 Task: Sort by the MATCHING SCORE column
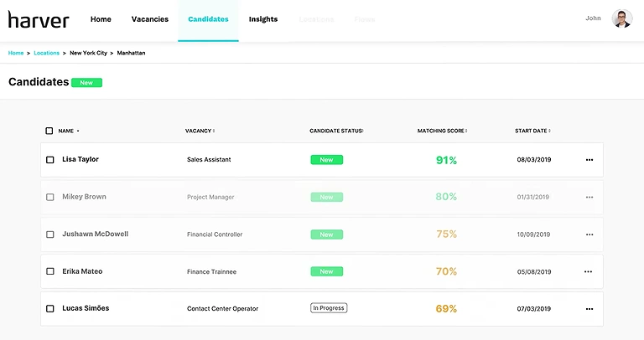click(443, 131)
